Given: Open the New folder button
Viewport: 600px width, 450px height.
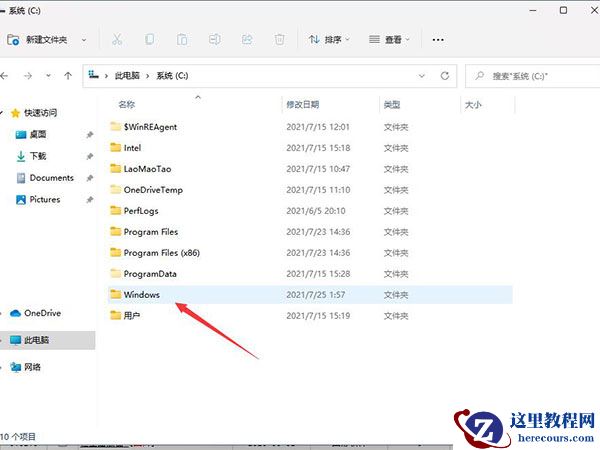Looking at the screenshot, I should [37, 39].
